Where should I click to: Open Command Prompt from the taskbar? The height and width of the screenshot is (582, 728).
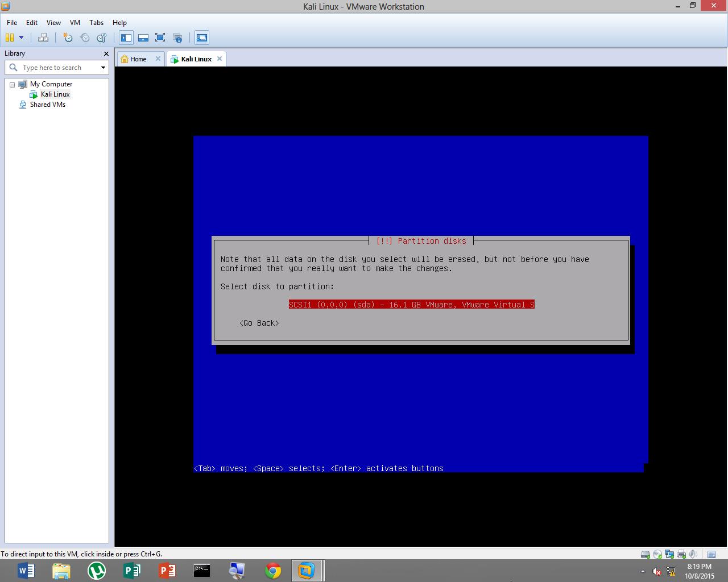202,570
